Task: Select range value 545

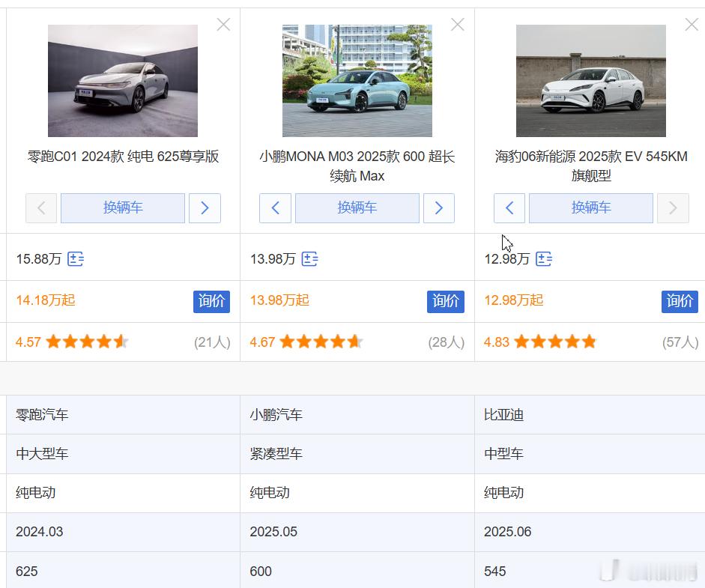Action: 495,572
